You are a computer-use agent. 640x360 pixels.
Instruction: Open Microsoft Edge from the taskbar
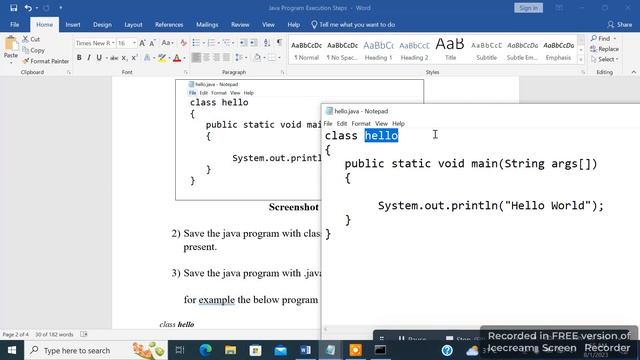click(206, 350)
